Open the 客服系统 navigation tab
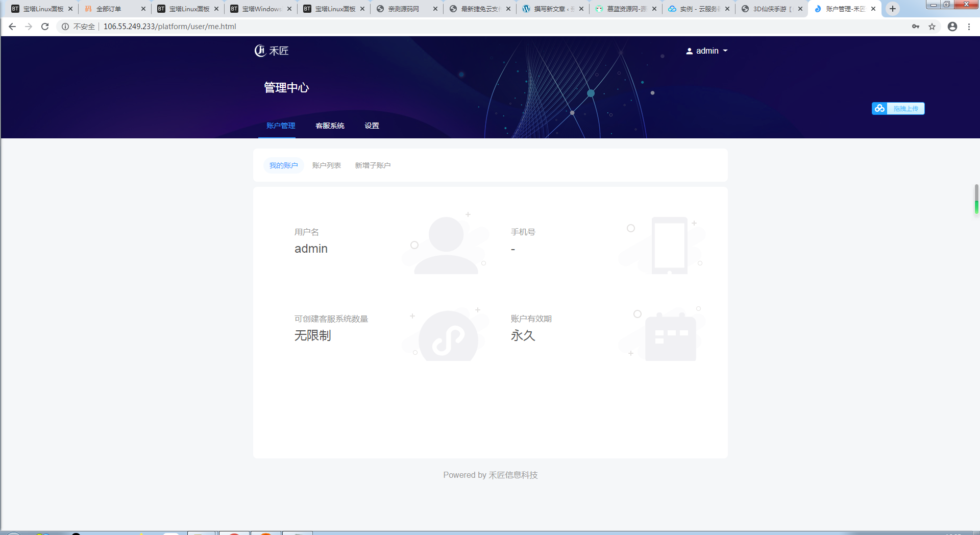 point(330,126)
